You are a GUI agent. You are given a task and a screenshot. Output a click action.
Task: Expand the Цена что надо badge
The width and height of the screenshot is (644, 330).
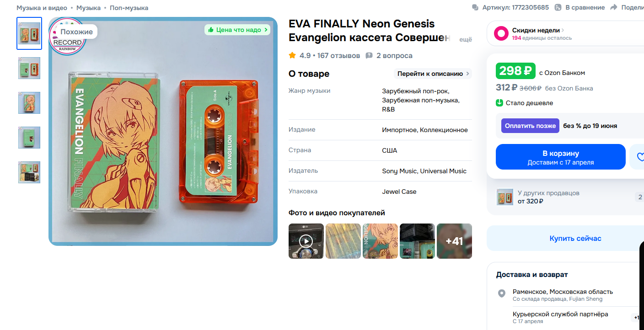coord(237,30)
